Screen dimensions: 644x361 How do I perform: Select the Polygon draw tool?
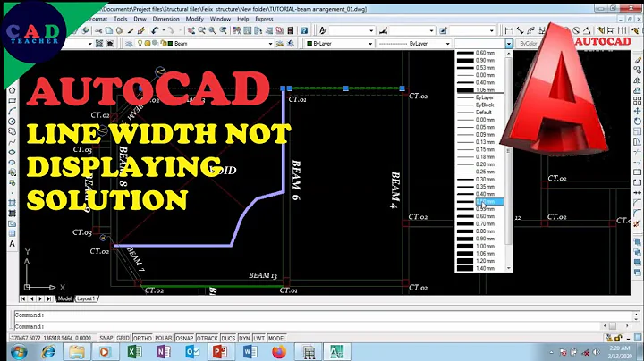point(12,90)
